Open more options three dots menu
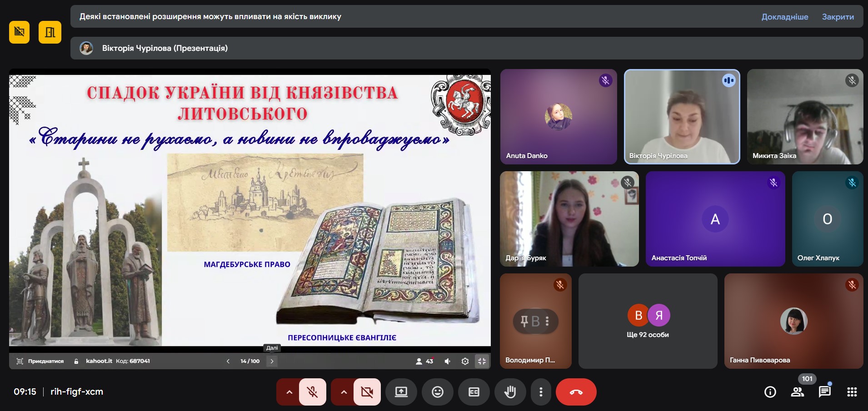868x411 pixels. [x=541, y=392]
